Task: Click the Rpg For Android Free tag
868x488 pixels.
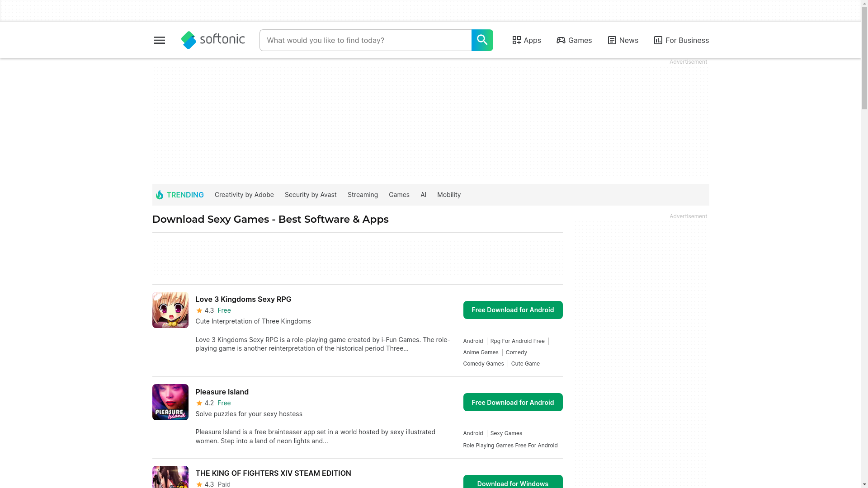Action: pyautogui.click(x=518, y=341)
